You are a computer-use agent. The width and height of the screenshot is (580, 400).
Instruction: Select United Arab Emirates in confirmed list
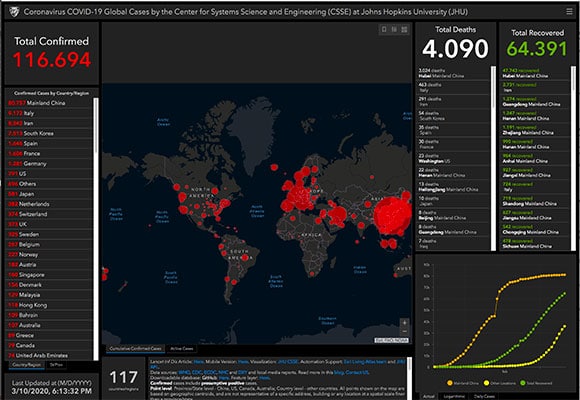[x=49, y=356]
